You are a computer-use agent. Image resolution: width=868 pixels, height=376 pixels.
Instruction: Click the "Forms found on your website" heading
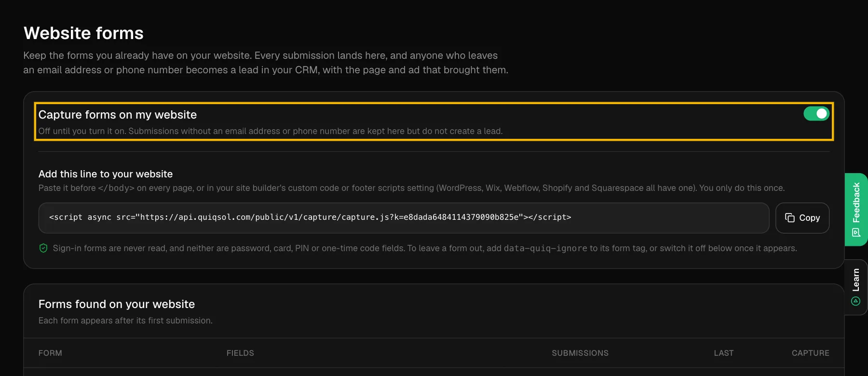[117, 304]
